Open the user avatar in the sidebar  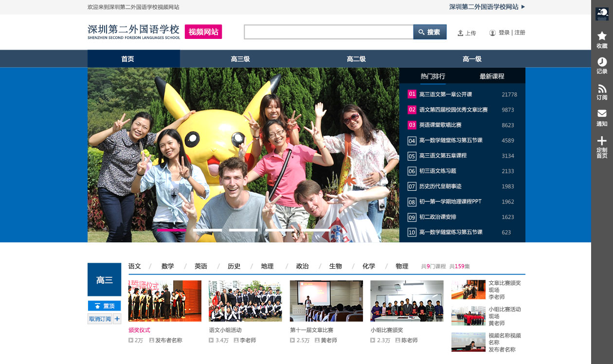coord(602,14)
